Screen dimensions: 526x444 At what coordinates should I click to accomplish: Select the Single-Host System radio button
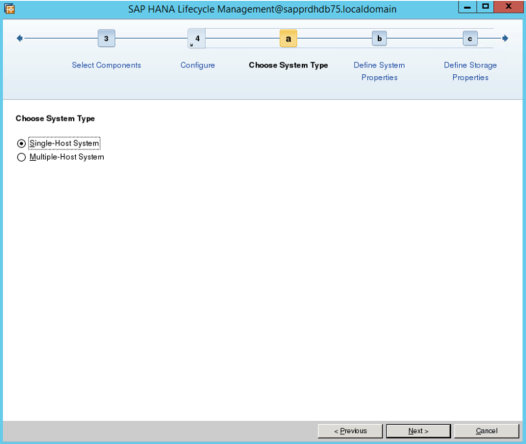pyautogui.click(x=21, y=144)
